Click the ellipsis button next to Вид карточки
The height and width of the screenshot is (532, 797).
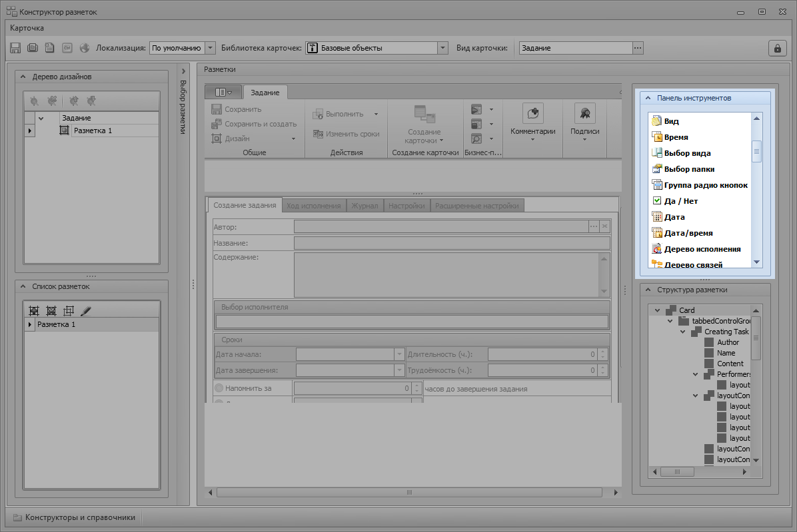[638, 48]
